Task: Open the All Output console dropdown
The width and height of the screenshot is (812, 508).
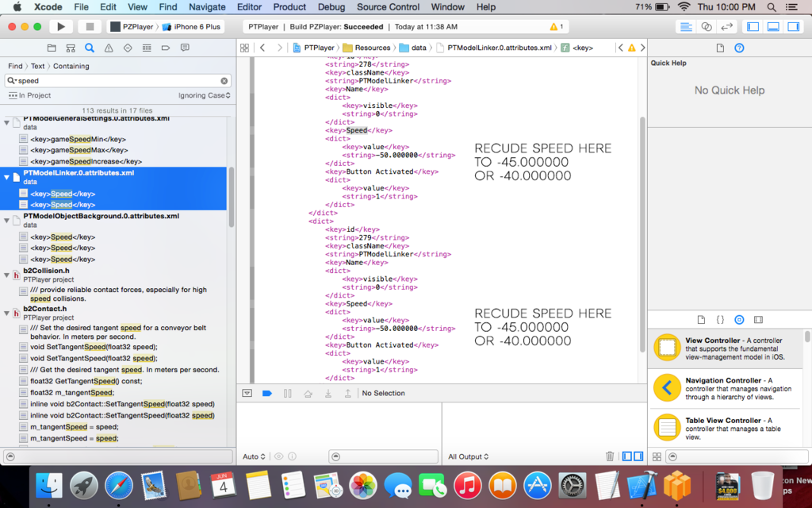Action: pos(468,456)
